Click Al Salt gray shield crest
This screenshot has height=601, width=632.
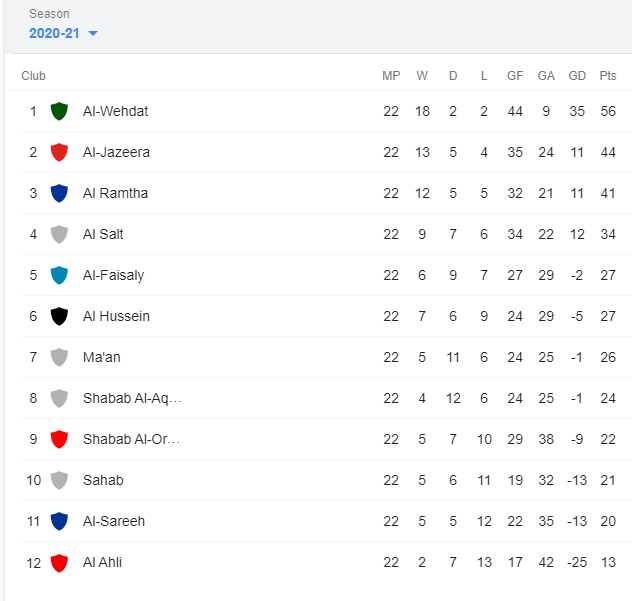(59, 234)
